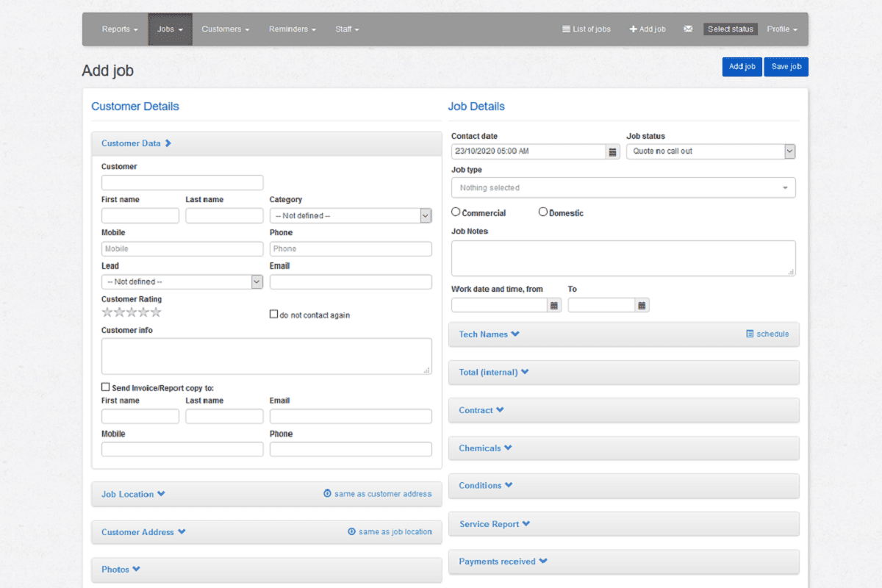Screen dimensions: 882x588
Task: Click the schedule list icon in Tech Names
Action: (x=750, y=334)
